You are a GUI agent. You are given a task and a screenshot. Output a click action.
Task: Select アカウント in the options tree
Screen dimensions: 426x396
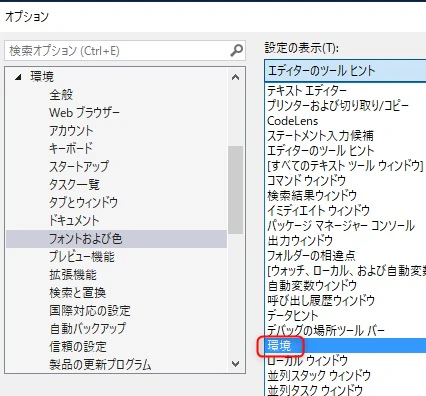point(71,131)
